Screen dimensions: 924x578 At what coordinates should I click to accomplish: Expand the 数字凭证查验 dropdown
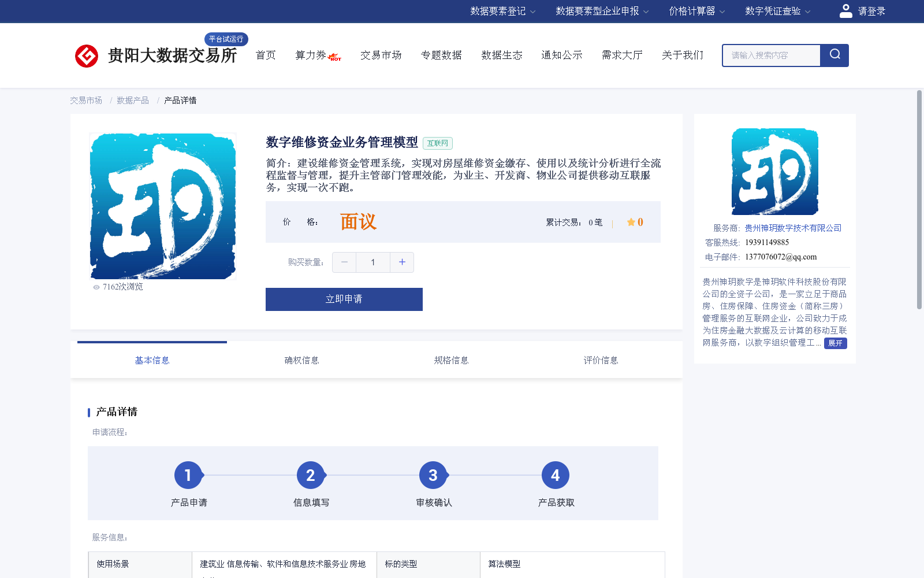point(777,11)
